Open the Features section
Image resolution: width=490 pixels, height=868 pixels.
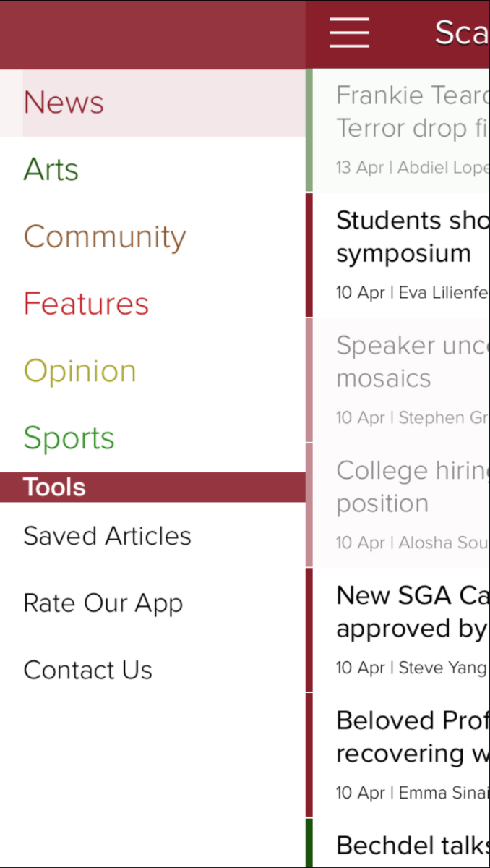click(x=86, y=304)
